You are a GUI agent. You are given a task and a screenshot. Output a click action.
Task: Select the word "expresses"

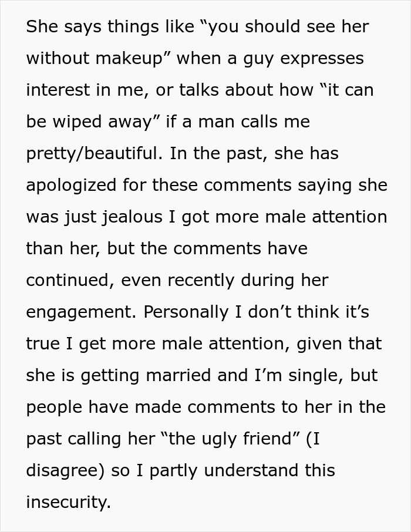click(322, 59)
